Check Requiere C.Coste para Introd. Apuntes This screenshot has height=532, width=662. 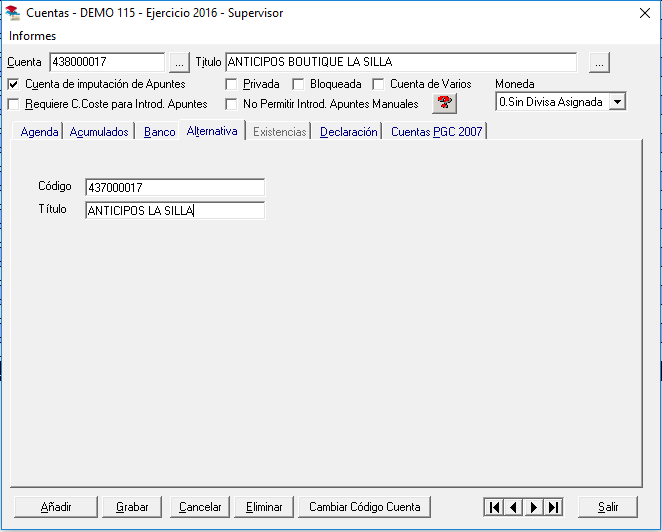tap(13, 104)
